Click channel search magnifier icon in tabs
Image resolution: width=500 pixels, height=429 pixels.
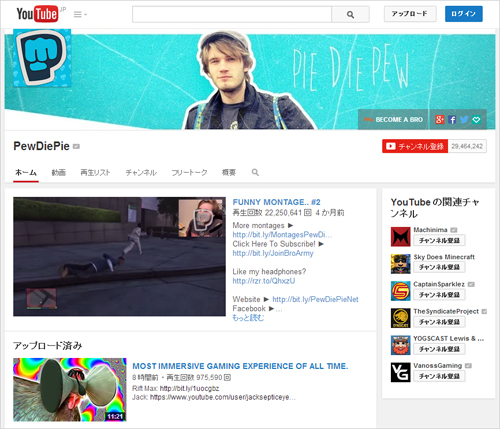[255, 172]
